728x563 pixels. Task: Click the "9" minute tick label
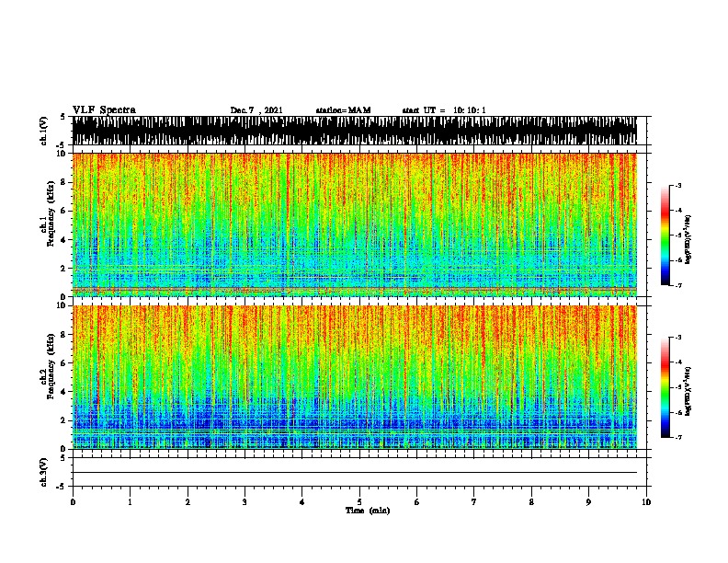coord(588,502)
